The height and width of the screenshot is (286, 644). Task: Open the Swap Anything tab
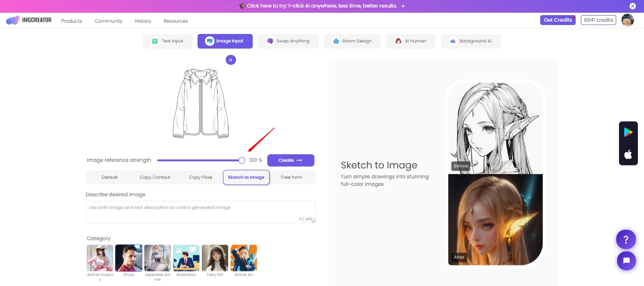coord(288,41)
